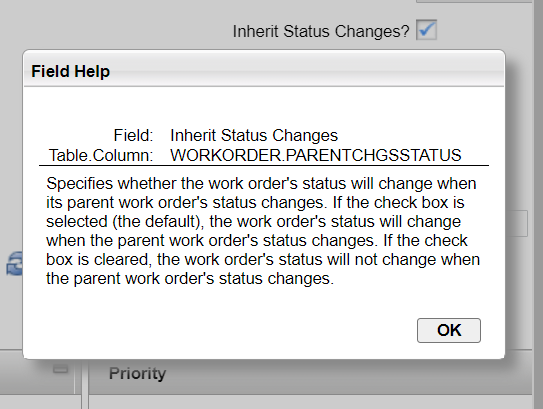
Task: Click the vertical splitter left of Priority
Action: [x=85, y=380]
